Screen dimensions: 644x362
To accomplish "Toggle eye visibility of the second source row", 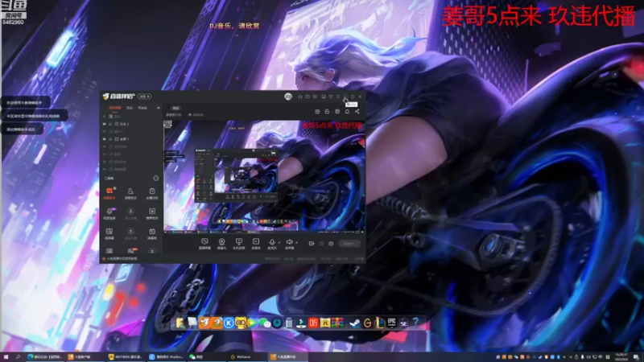I will pyautogui.click(x=105, y=124).
